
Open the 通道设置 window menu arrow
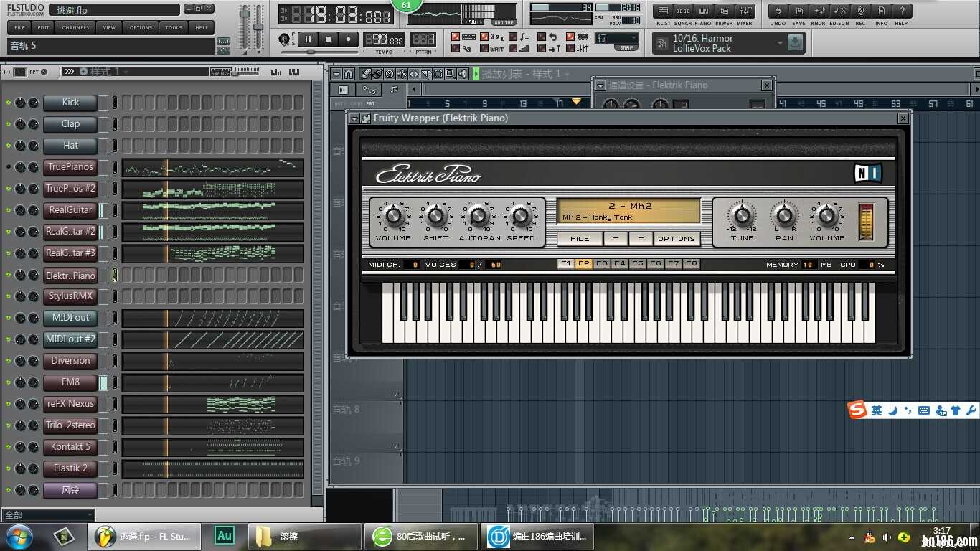point(600,85)
